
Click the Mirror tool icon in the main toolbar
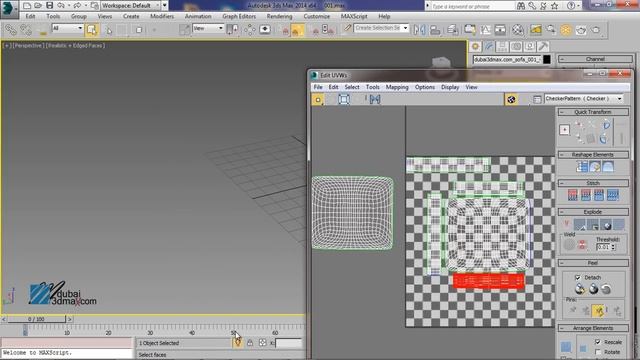tap(420, 29)
